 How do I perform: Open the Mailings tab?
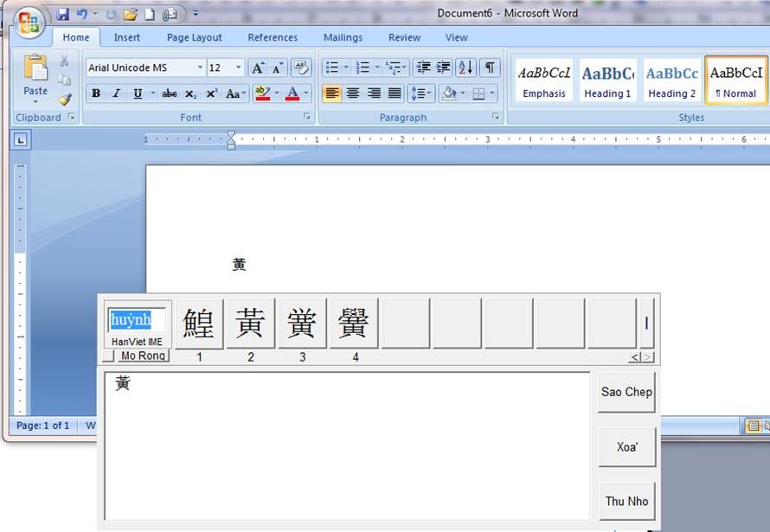(343, 37)
